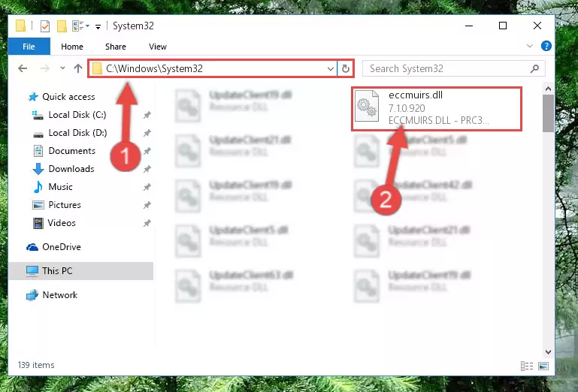
Task: Click the eccmuirs.dll gear file icon
Action: pos(366,107)
